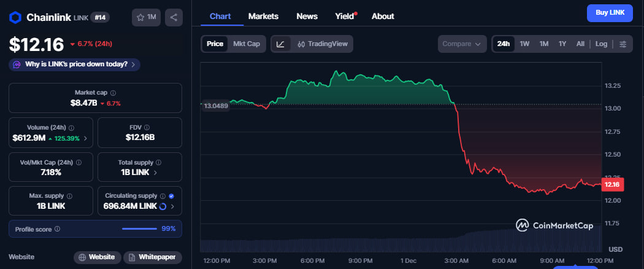Viewport: 644px width, 269px height.
Task: Click the circulating supply progress ring icon
Action: pos(163,206)
